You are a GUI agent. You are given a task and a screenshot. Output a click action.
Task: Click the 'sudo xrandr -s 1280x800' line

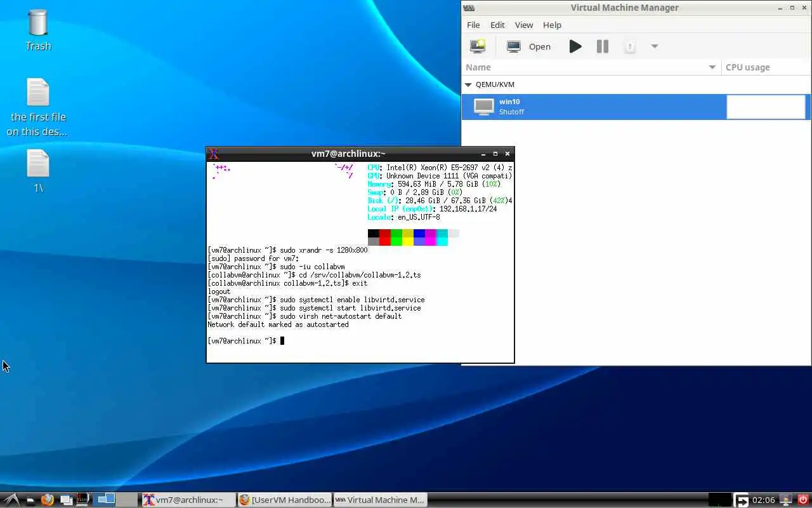[x=324, y=250]
